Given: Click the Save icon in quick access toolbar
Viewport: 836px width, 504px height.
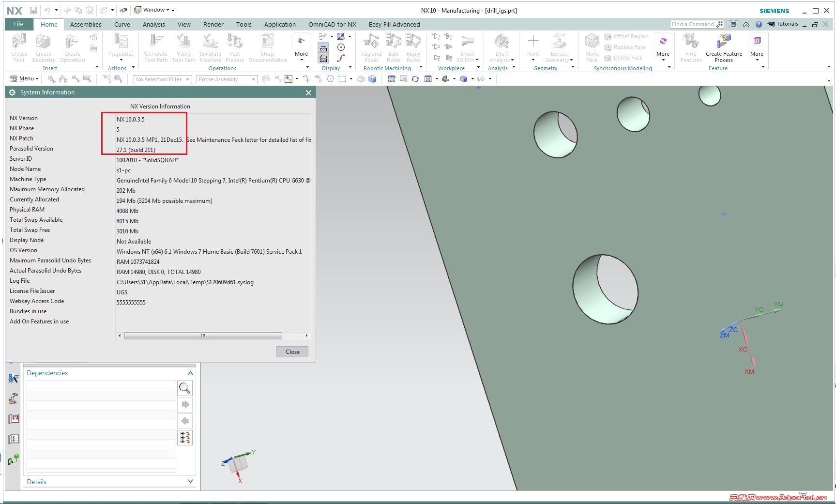Looking at the screenshot, I should pyautogui.click(x=33, y=10).
